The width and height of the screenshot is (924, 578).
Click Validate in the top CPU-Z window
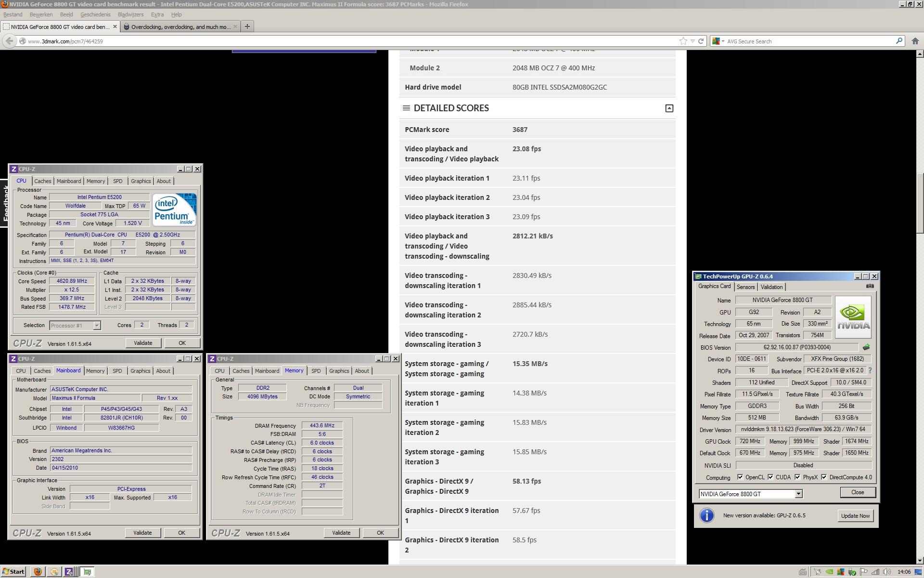143,343
